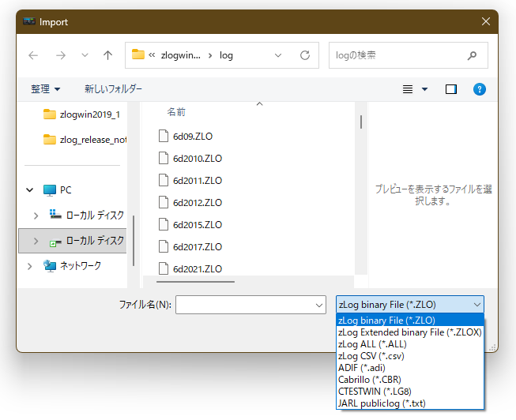
Task: Select ネットワーク in the navigation pane
Action: 72,266
